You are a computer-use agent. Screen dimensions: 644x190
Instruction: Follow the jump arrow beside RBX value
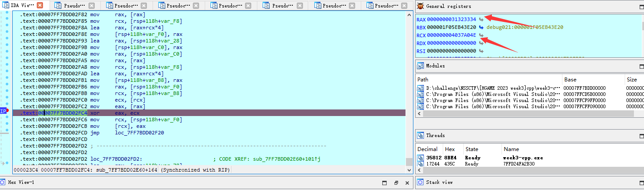[x=481, y=27]
